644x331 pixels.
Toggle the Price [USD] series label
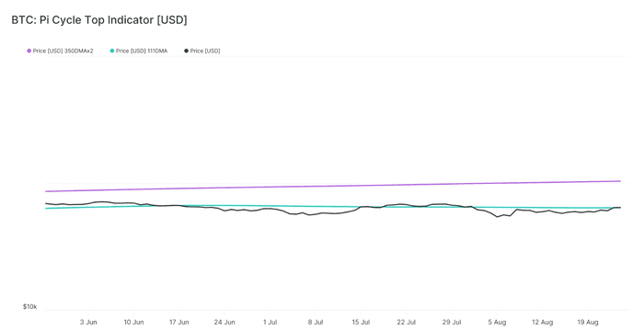coord(205,51)
